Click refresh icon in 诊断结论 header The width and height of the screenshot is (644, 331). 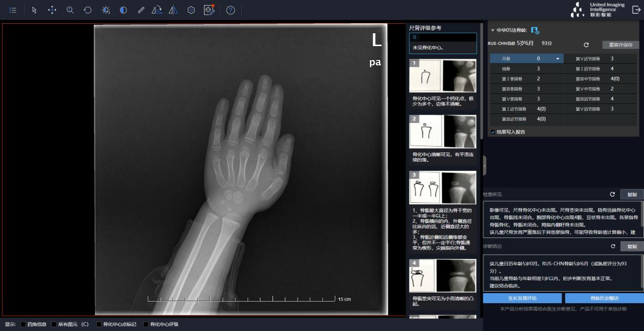tap(612, 246)
